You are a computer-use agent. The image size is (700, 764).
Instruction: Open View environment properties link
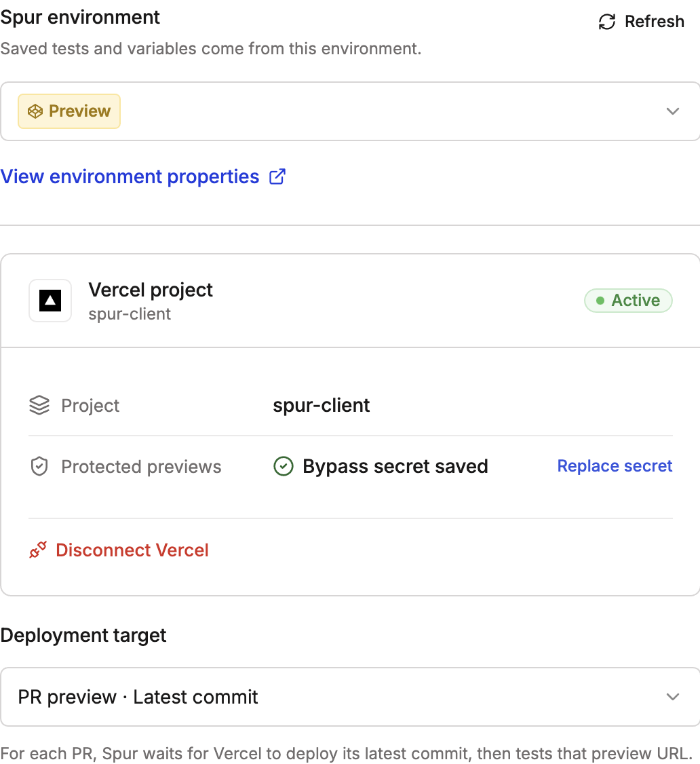(x=142, y=176)
